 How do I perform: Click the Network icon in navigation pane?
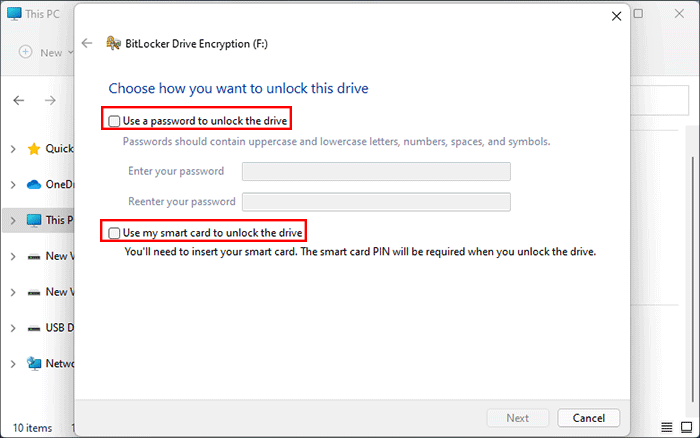(x=34, y=364)
